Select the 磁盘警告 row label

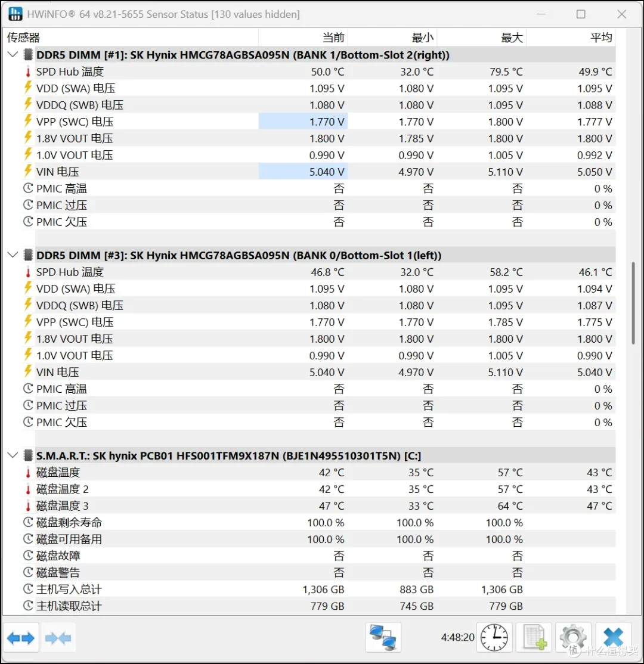pyautogui.click(x=58, y=573)
